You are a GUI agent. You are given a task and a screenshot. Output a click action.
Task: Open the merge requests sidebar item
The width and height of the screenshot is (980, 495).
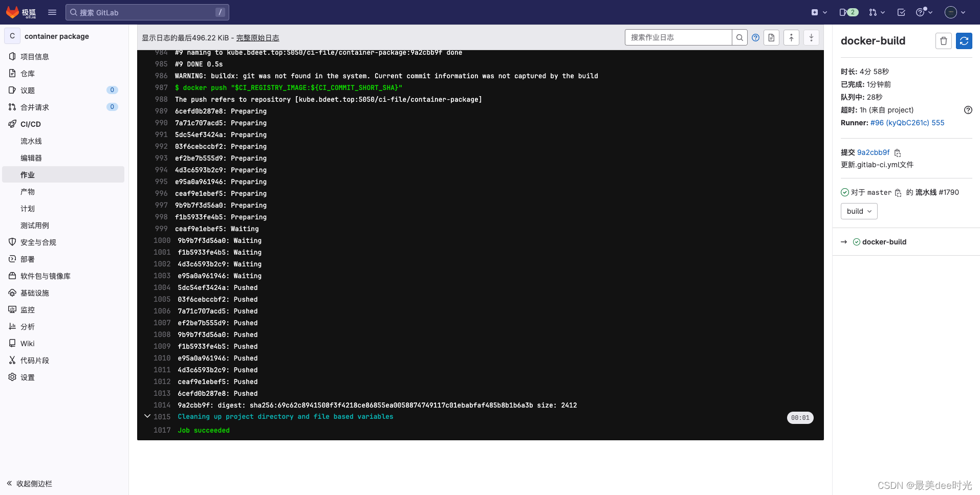coord(63,107)
